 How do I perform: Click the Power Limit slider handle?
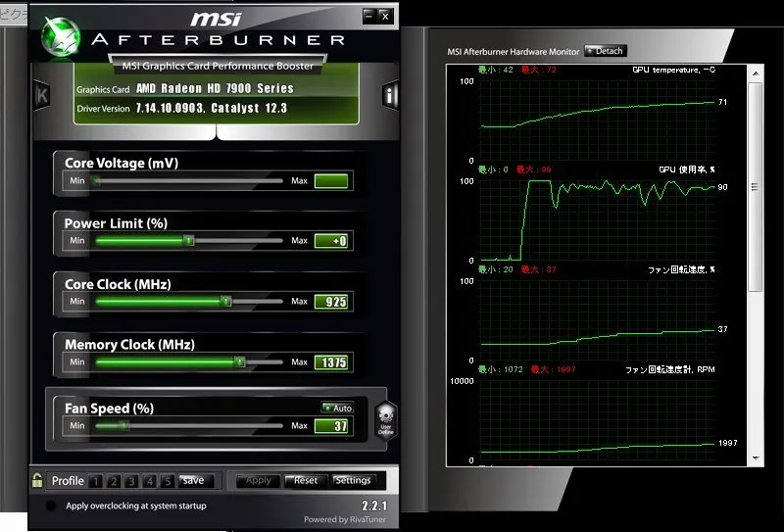tap(188, 240)
